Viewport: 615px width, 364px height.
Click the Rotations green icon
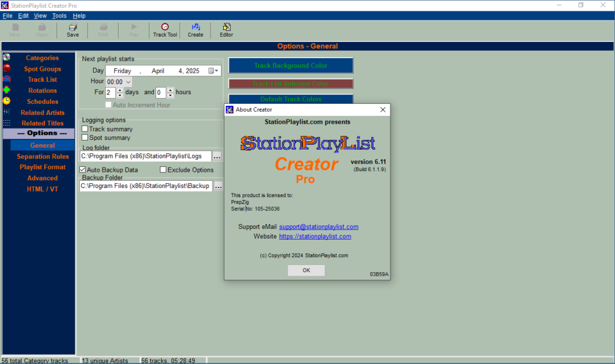7,90
